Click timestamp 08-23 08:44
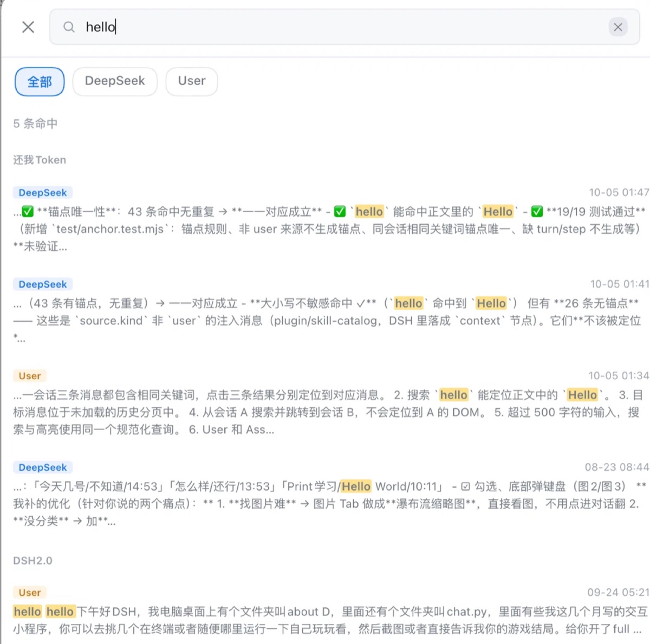 tap(616, 467)
